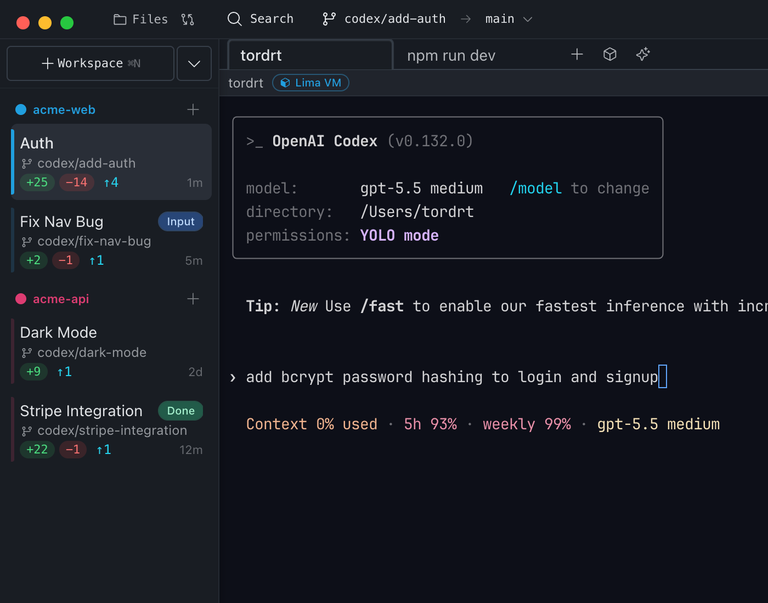Screen dimensions: 768x603
Task: Click the magnifier search icon
Action: (235, 19)
